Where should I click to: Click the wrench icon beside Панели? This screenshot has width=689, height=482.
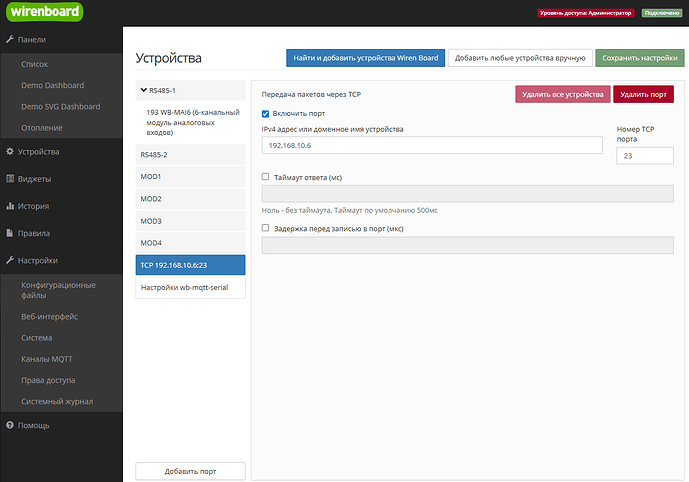(x=10, y=39)
